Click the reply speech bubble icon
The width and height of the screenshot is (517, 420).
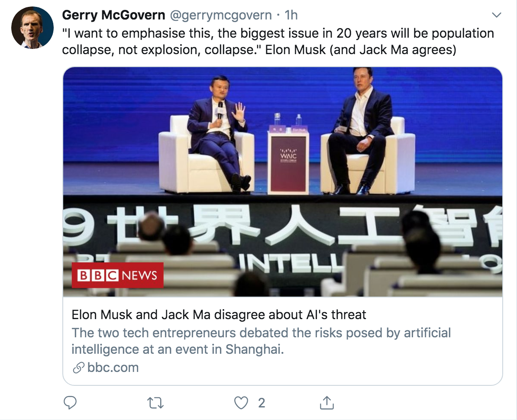pyautogui.click(x=70, y=403)
